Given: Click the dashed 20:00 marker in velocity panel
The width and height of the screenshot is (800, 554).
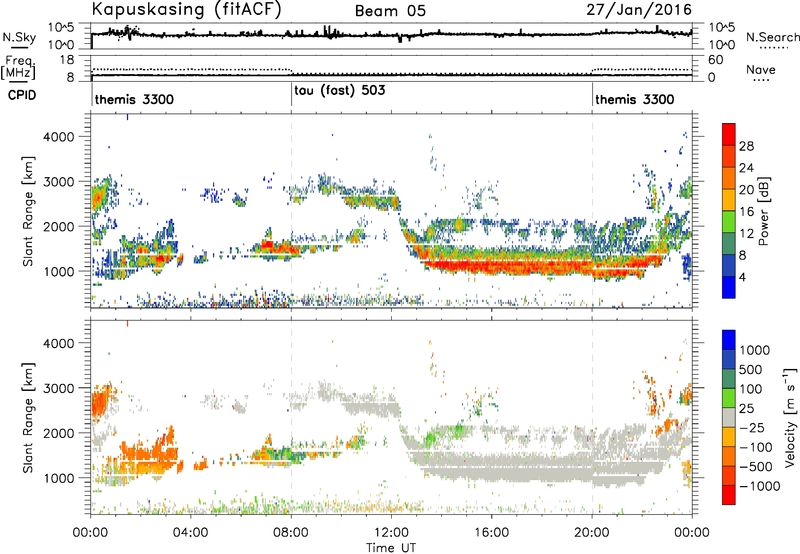Looking at the screenshot, I should tap(592, 417).
